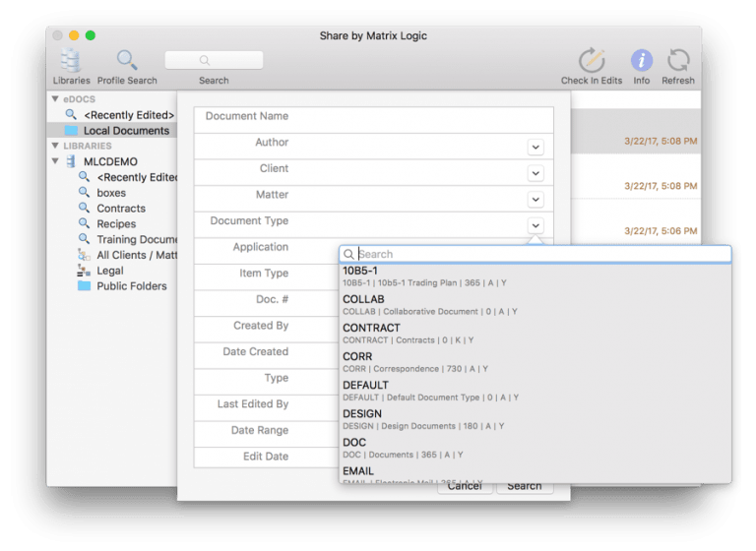Select the 10B5-1 document type
Viewport: 756px width, 551px height.
(x=535, y=276)
